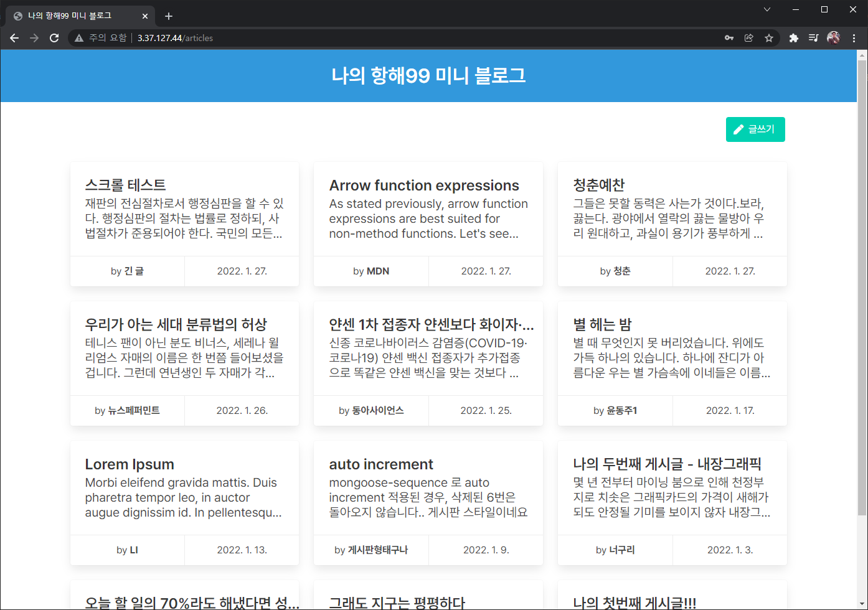
Task: Click the blog header title 나의 항해99 미니 블로그
Action: coord(428,76)
